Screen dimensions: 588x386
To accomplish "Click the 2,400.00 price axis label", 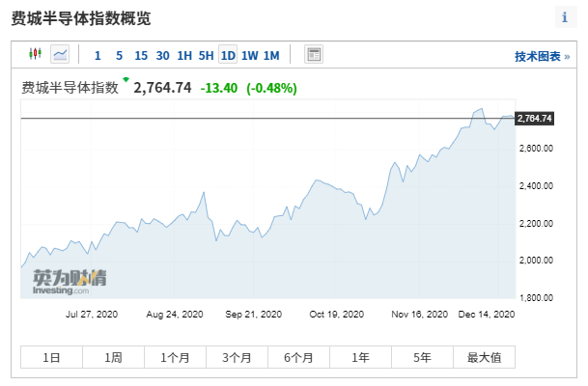I will point(536,186).
